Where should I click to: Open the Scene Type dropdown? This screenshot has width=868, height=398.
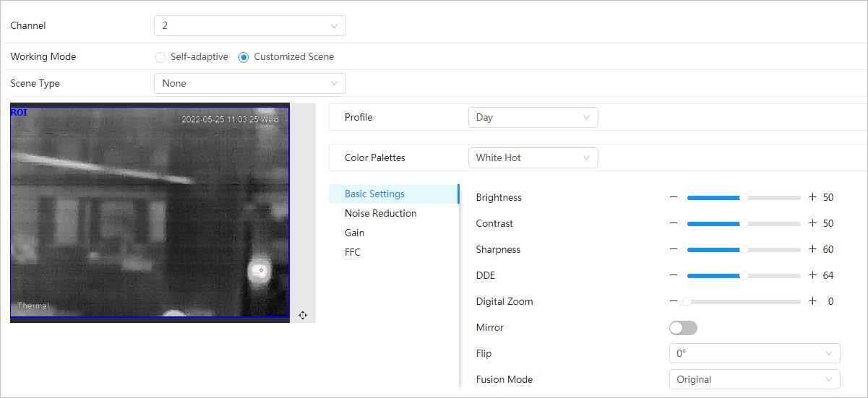(x=250, y=83)
